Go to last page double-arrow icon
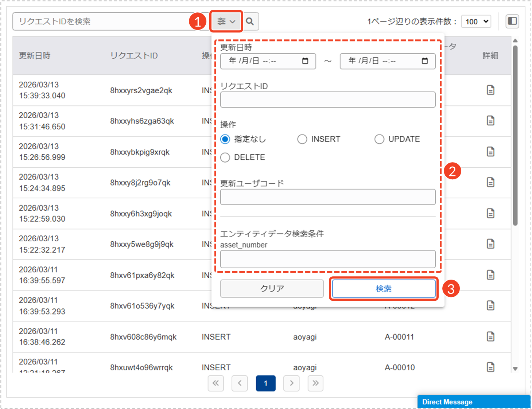Screen dimensions: 532x409 pos(315,383)
